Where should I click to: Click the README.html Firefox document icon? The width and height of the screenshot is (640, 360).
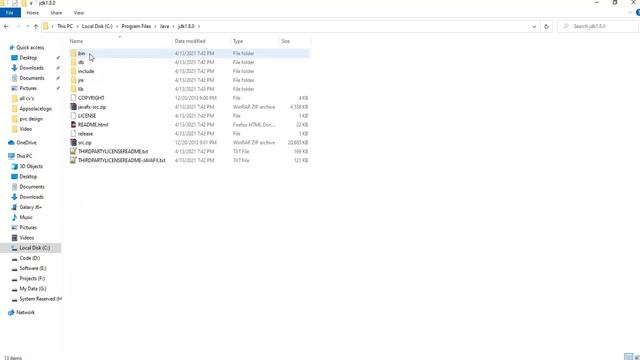pyautogui.click(x=73, y=124)
